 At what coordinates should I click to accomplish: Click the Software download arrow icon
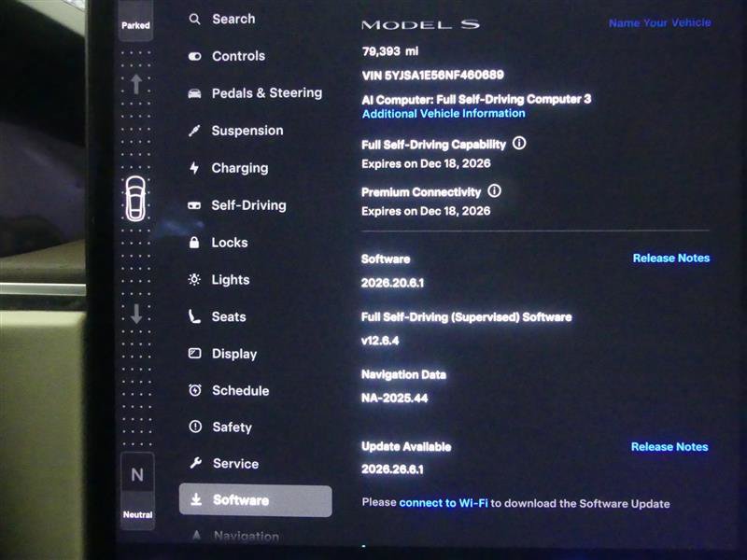196,499
